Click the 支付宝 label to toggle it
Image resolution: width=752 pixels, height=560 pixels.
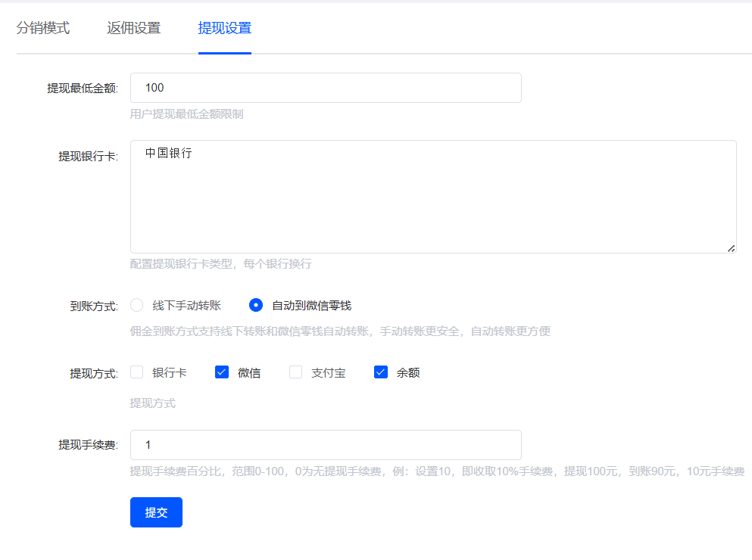323,372
